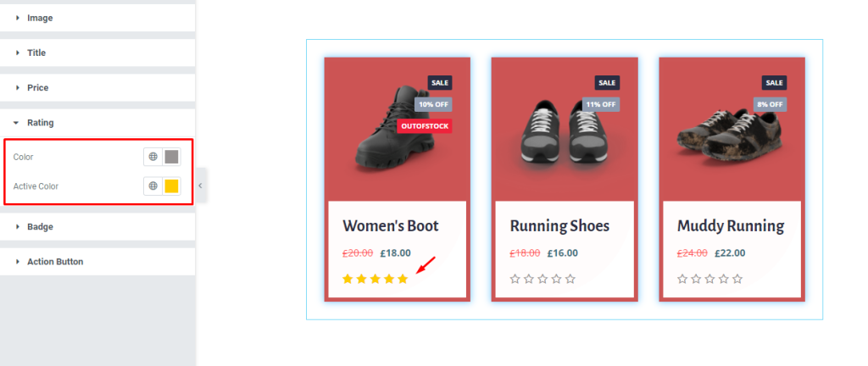Click the fifth yellow star on Women's Boot
Screen dimensions: 868x366
403,279
